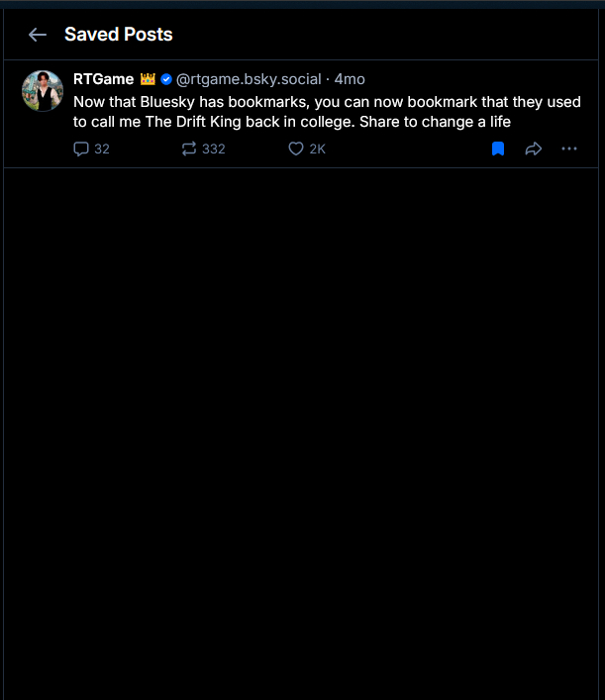Open the repost arrows menu
Image resolution: width=605 pixels, height=700 pixels.
pos(189,150)
